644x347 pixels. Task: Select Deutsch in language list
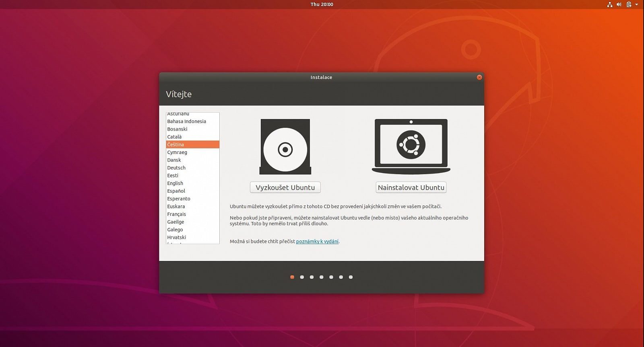click(x=193, y=168)
